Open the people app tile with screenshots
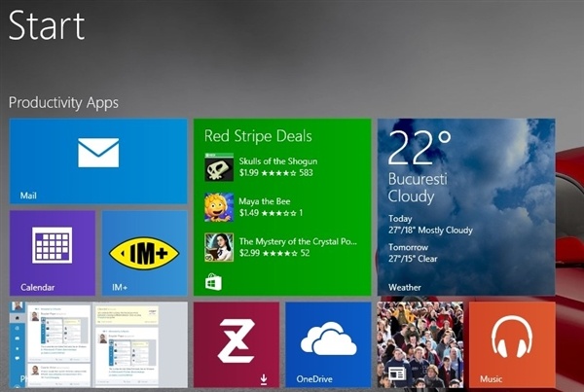Screen dimensions: 584x392 98,344
